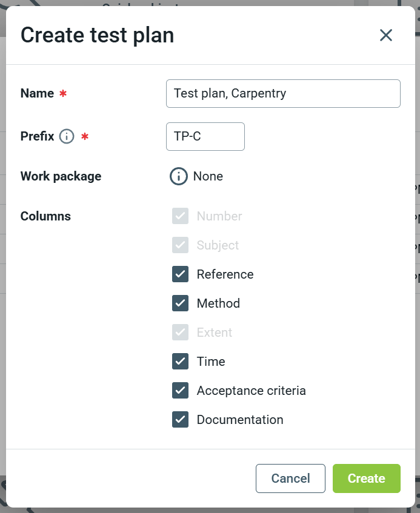Click the greyed-out Number checkbox
420x513 pixels.
click(181, 216)
